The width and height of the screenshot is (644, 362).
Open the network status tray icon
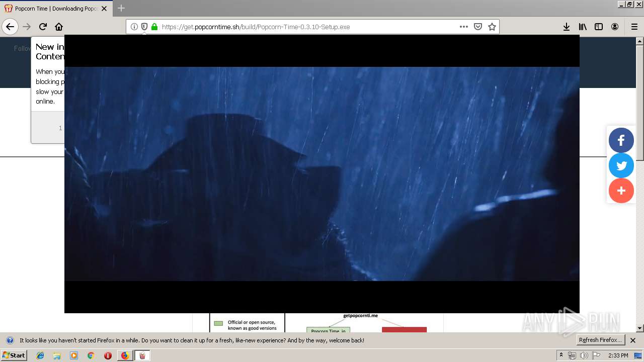click(572, 355)
